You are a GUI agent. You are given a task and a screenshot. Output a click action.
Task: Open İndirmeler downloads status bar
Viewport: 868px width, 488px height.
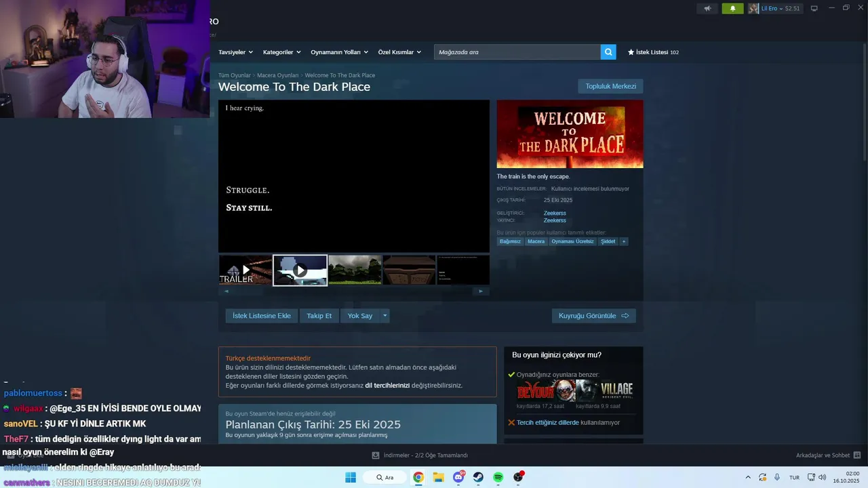(420, 455)
